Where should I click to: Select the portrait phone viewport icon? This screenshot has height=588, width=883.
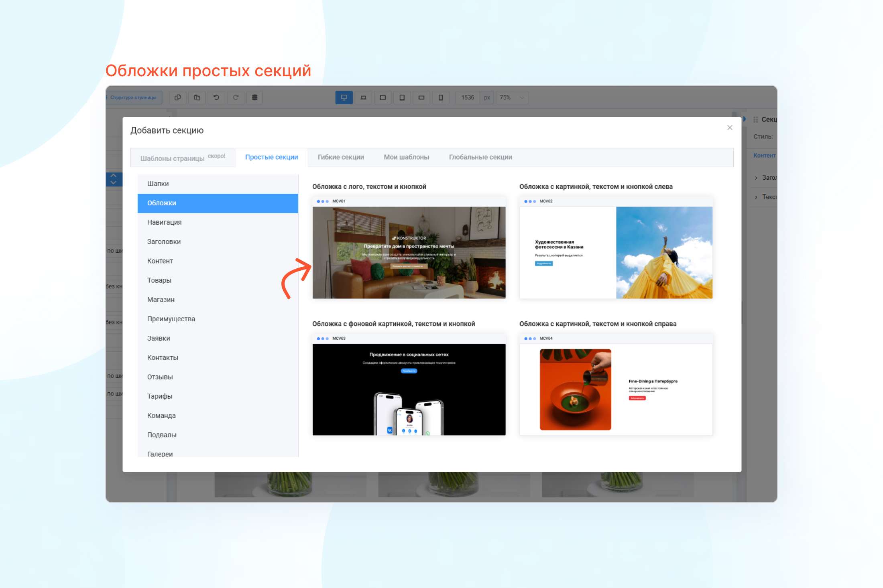tap(440, 97)
